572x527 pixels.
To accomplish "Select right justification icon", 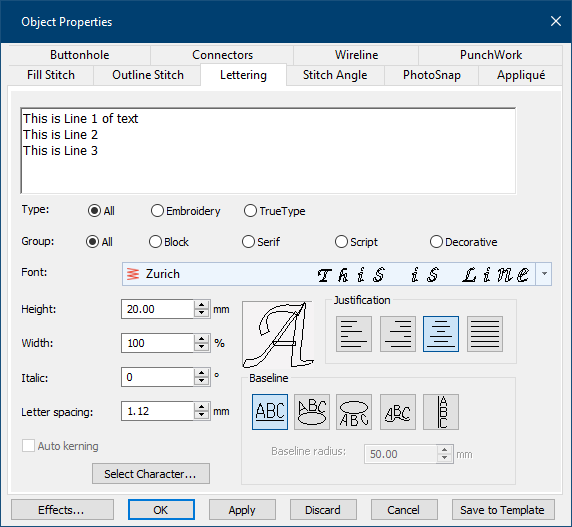I will click(x=398, y=334).
